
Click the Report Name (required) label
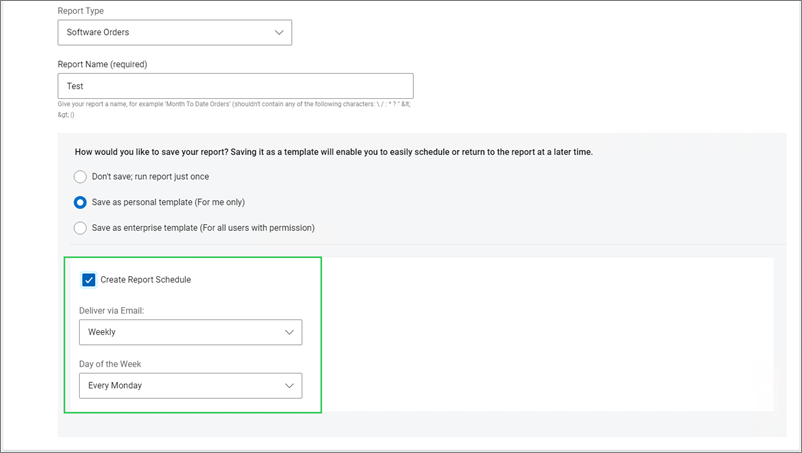tap(102, 64)
